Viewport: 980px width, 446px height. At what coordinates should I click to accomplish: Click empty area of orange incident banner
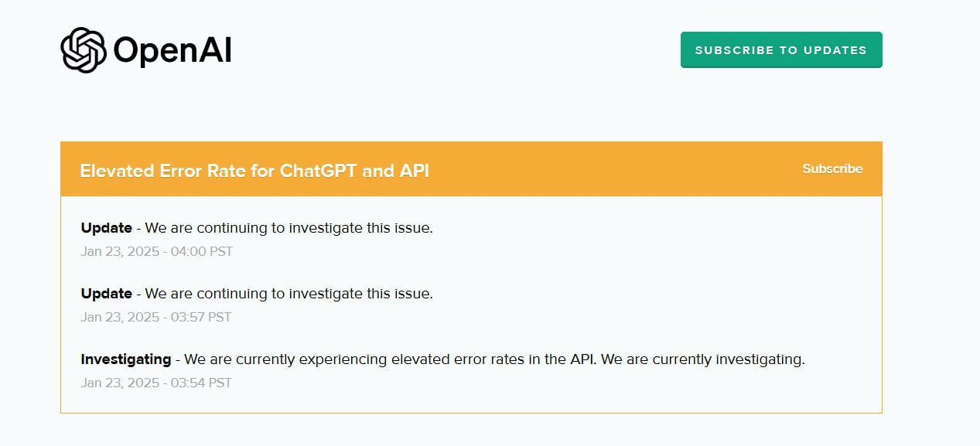[619, 169]
